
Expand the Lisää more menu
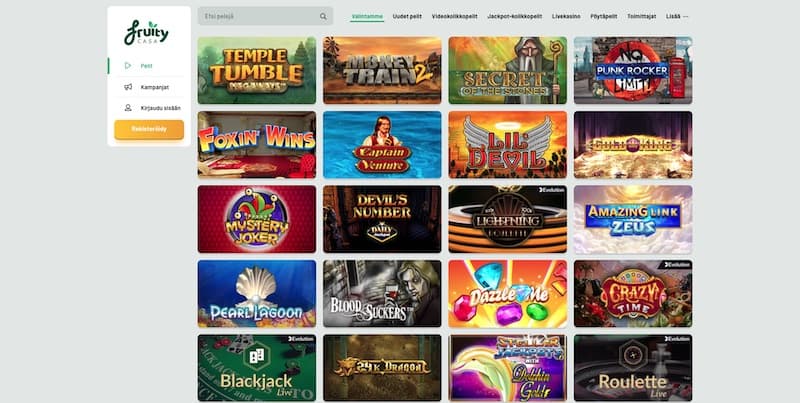677,16
